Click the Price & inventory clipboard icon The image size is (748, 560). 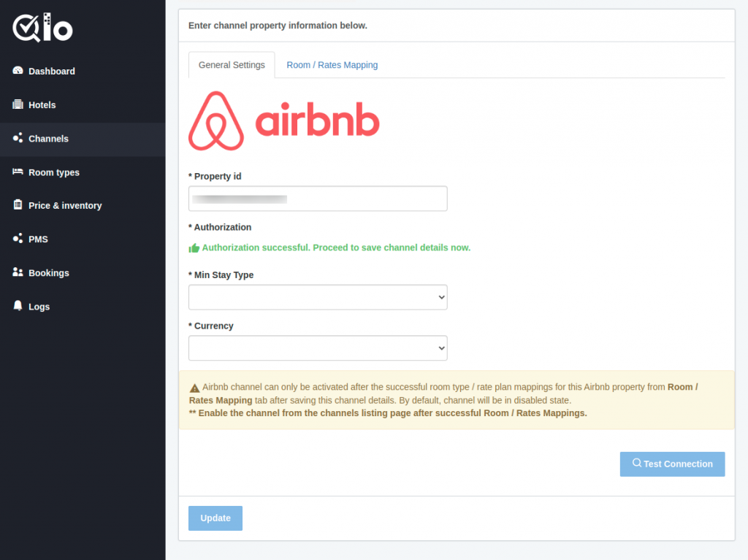18,204
